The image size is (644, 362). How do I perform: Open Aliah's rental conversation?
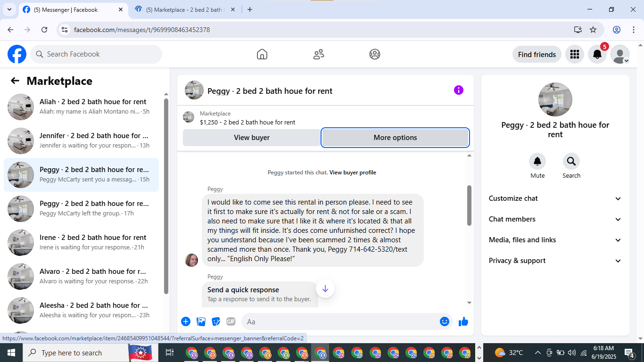[x=81, y=107]
